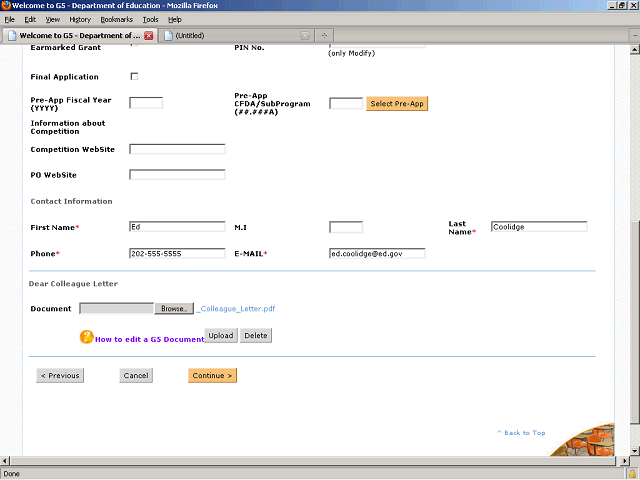
Task: Click the Delete document button
Action: 256,336
